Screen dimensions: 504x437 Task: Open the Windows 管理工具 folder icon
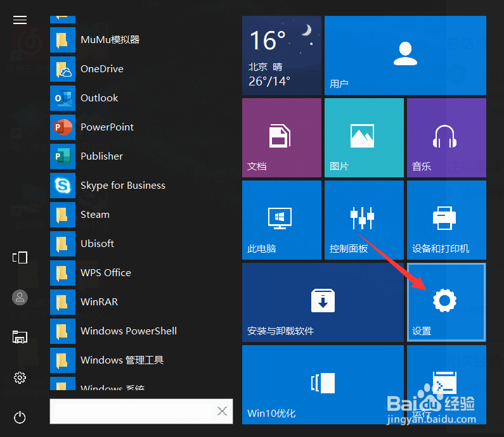[63, 360]
